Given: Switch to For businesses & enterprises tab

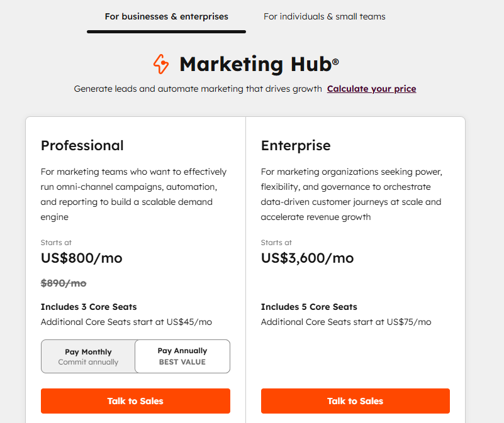Looking at the screenshot, I should [x=166, y=17].
